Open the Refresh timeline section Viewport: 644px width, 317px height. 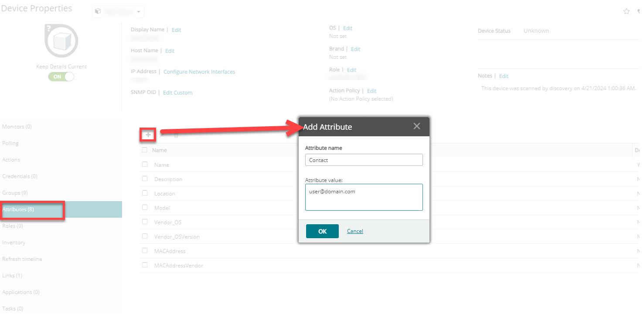(22, 259)
